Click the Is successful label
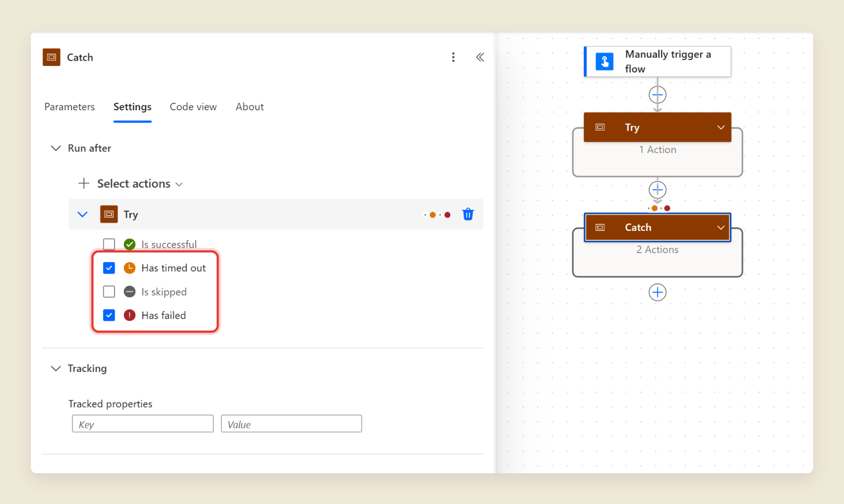This screenshot has height=504, width=844. click(x=169, y=244)
